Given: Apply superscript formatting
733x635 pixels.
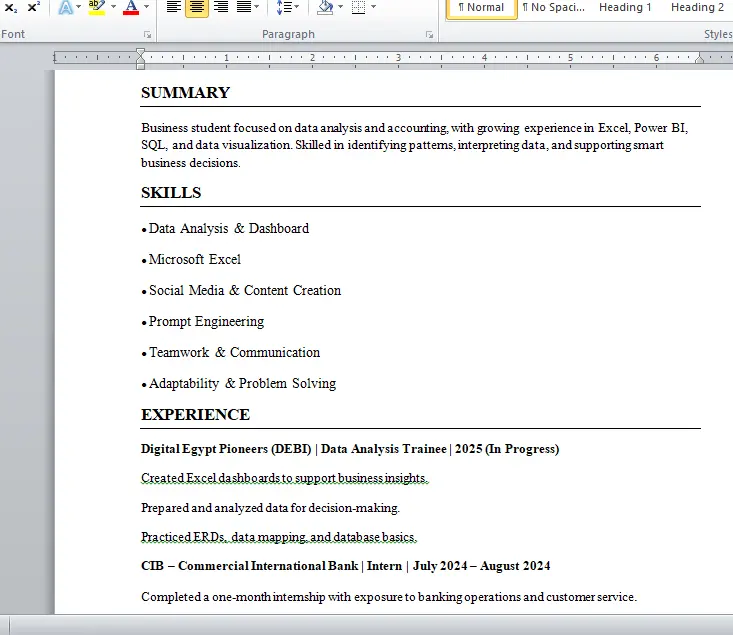Looking at the screenshot, I should [x=34, y=7].
